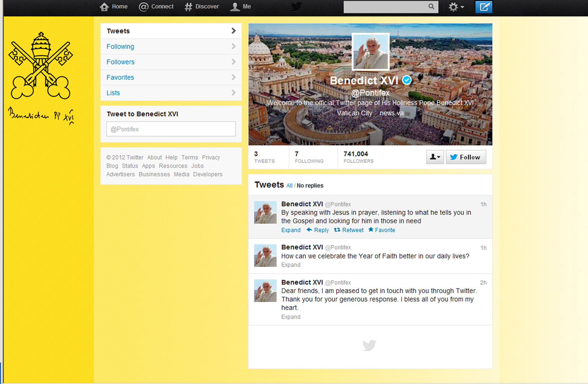Expand the Dear friends tweet
The image size is (588, 384).
pos(291,317)
